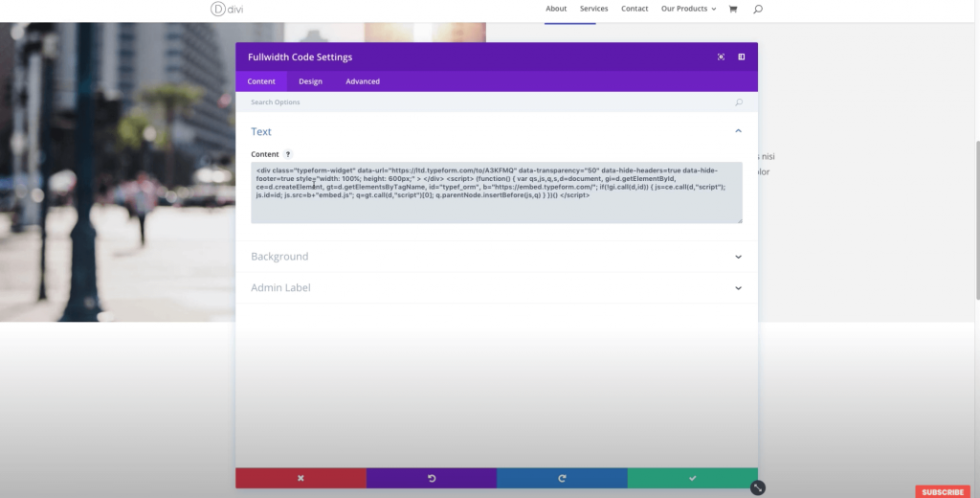Open the Services menu item
Screen dimensions: 980x498
pos(593,9)
